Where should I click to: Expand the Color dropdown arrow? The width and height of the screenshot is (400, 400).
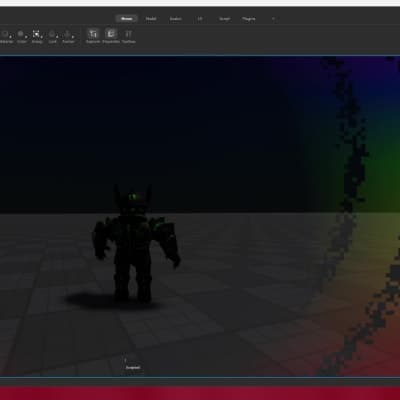[26, 36]
